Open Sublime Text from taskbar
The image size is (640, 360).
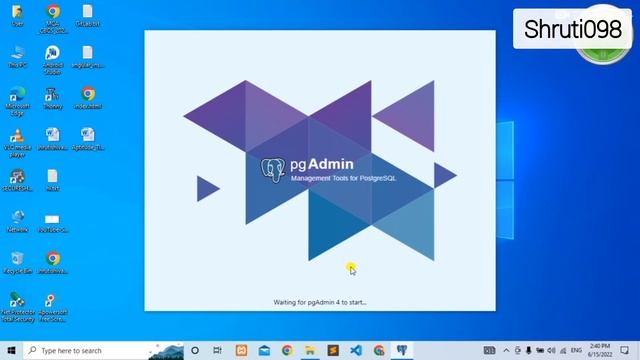[333, 350]
